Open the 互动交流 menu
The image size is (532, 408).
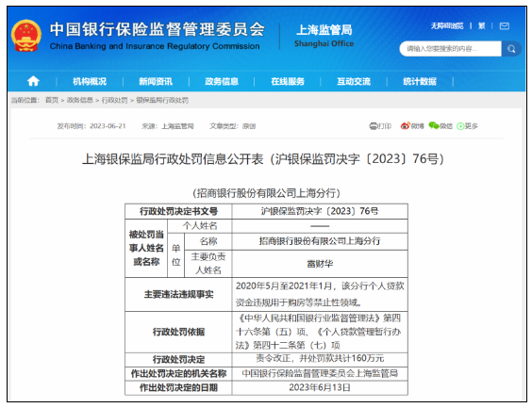pyautogui.click(x=354, y=81)
